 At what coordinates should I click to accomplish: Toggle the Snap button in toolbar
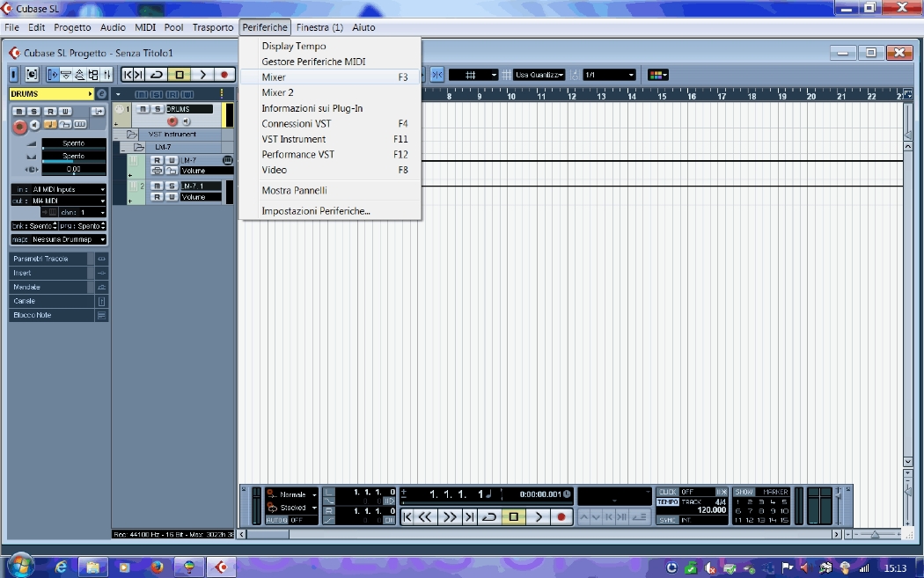click(x=437, y=75)
